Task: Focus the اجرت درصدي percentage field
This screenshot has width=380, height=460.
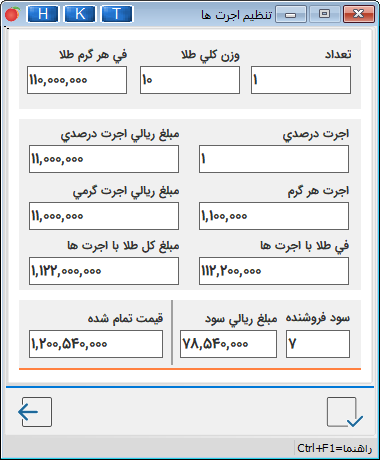Action: (x=274, y=159)
